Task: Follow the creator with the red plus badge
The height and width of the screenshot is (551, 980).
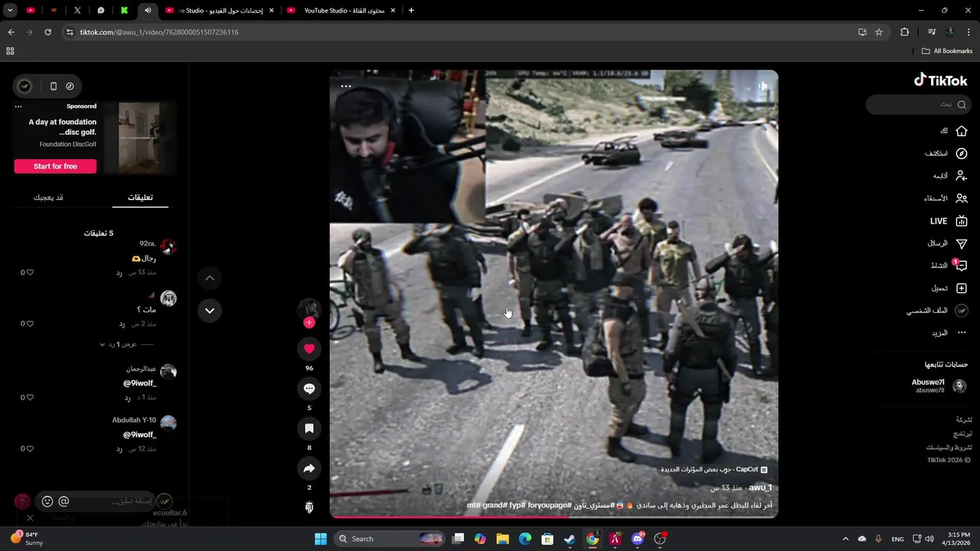Action: [x=309, y=323]
